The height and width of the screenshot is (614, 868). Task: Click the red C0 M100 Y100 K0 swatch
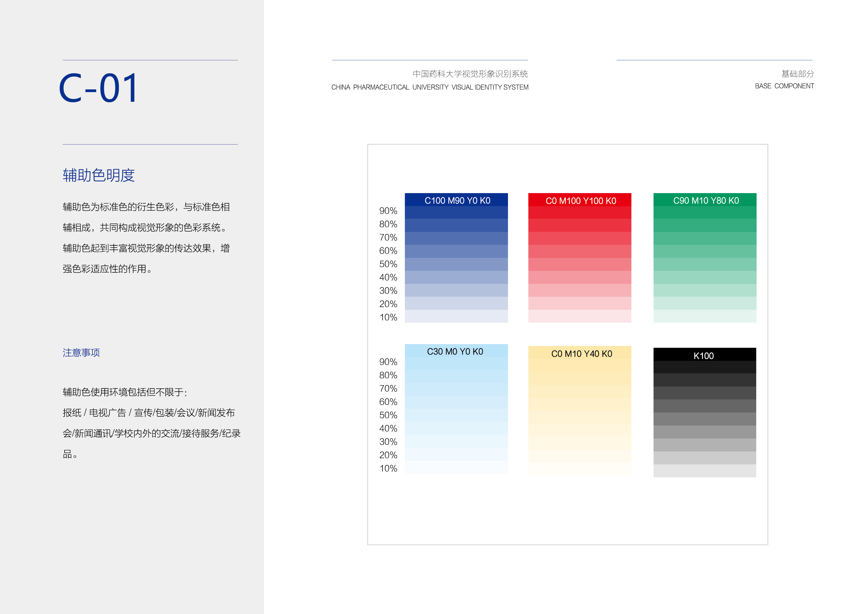(x=579, y=200)
